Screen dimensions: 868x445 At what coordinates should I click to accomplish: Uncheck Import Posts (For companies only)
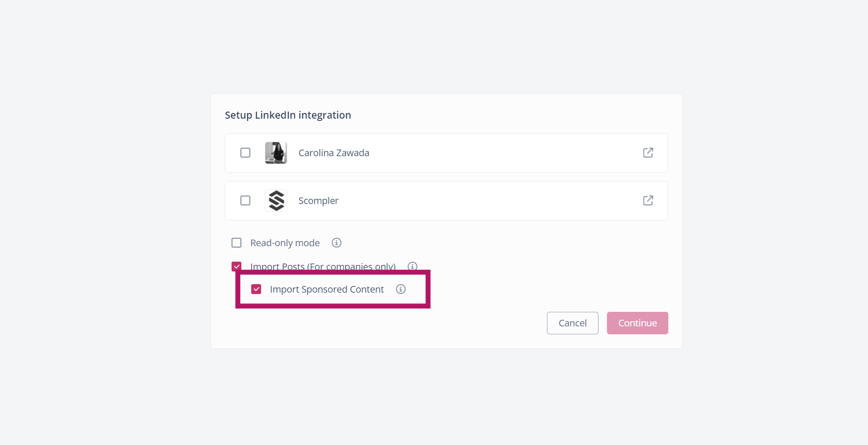(236, 266)
